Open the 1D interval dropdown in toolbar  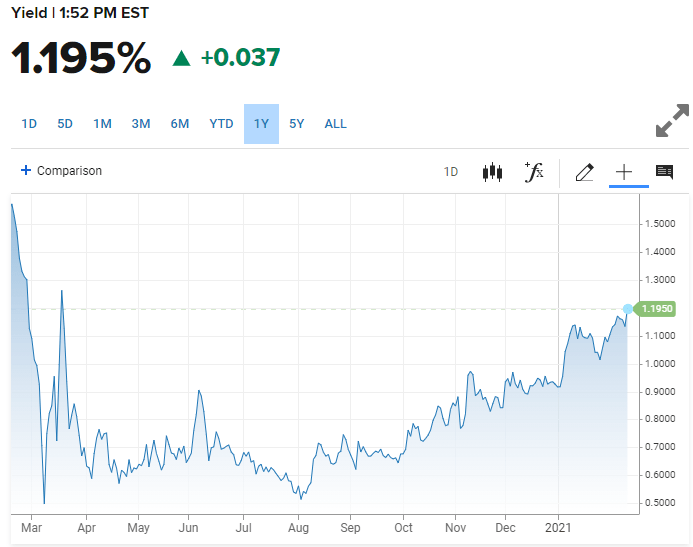click(x=451, y=172)
